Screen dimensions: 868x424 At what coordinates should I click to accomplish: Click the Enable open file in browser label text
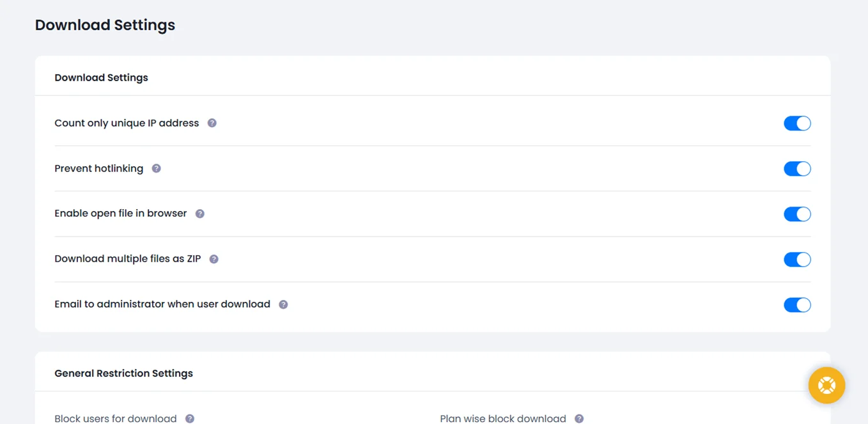pyautogui.click(x=120, y=214)
